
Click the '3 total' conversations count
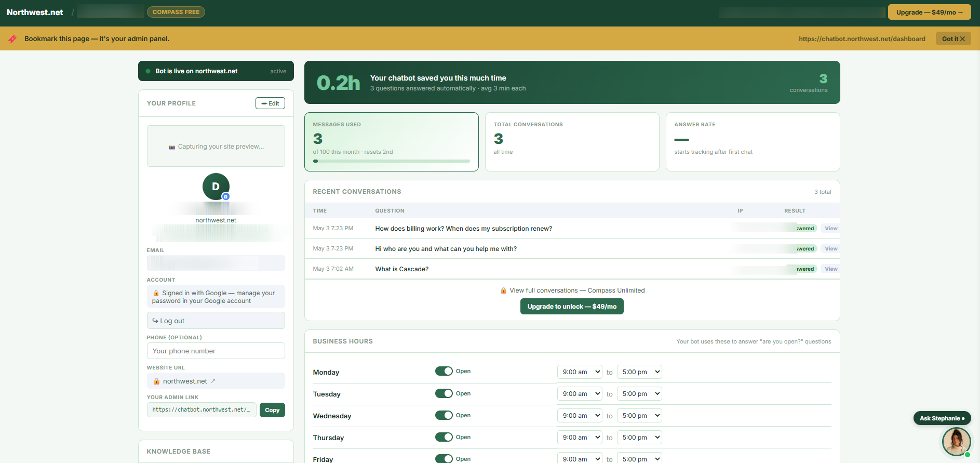point(823,192)
